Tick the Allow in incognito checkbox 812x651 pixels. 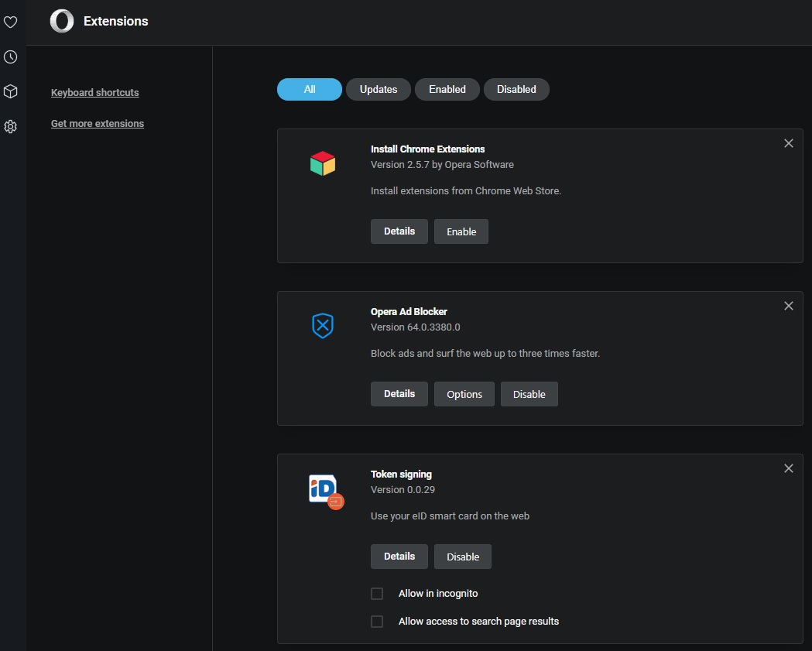[377, 594]
